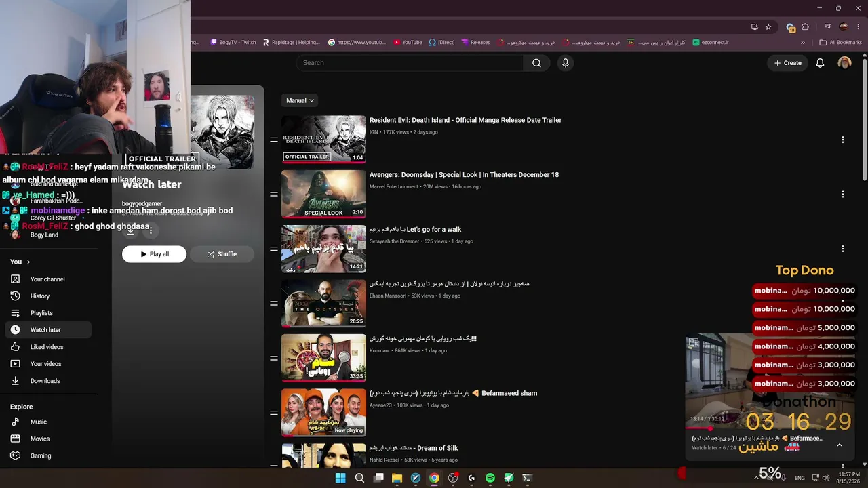The image size is (868, 488).
Task: Open the All Bookmarks folder
Action: tap(841, 42)
